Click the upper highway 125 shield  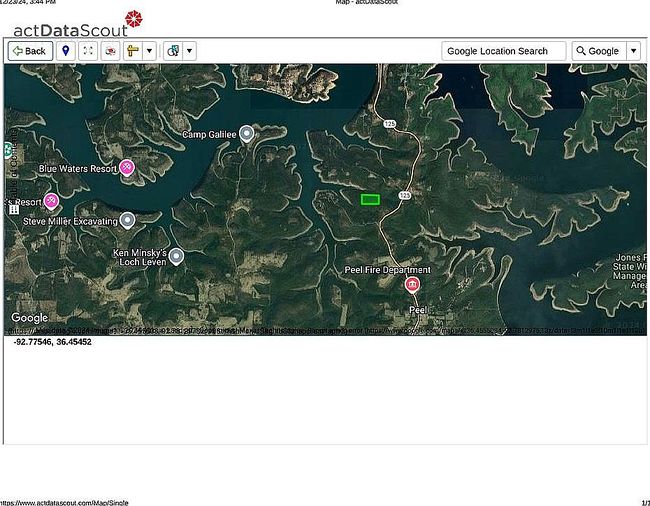pyautogui.click(x=389, y=123)
